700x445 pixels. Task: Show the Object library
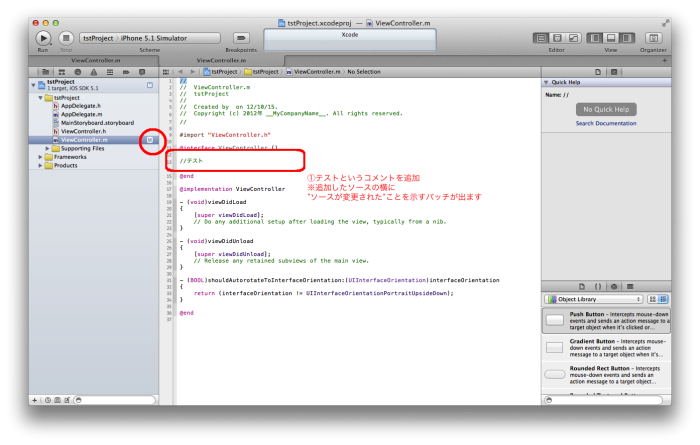(614, 287)
